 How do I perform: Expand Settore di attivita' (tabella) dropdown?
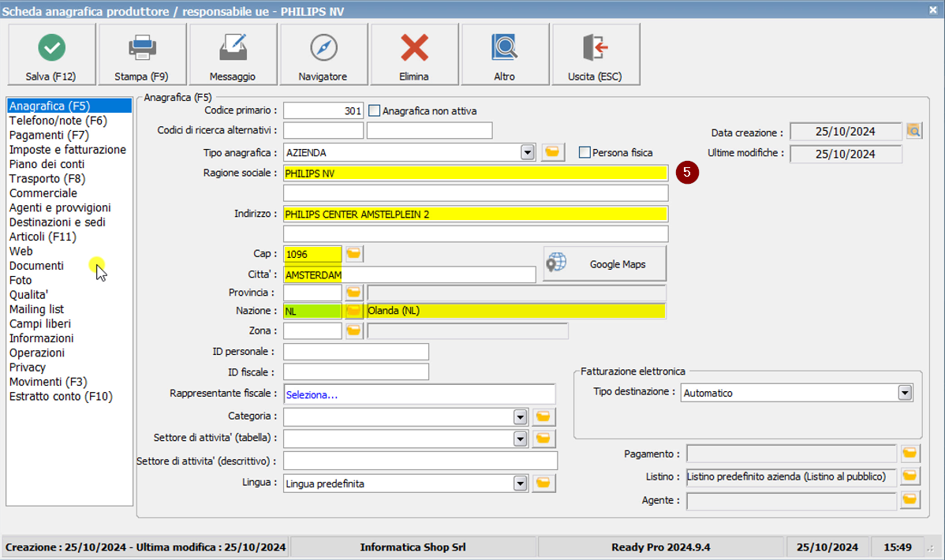520,439
